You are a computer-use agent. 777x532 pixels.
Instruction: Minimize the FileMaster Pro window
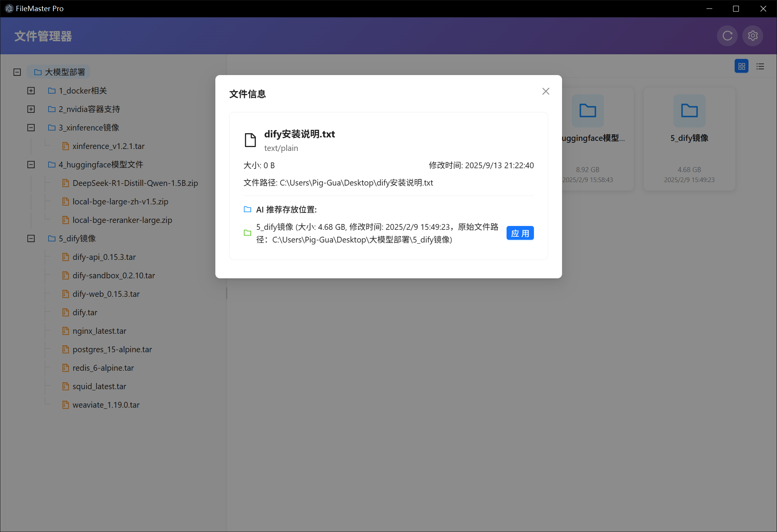coord(709,8)
